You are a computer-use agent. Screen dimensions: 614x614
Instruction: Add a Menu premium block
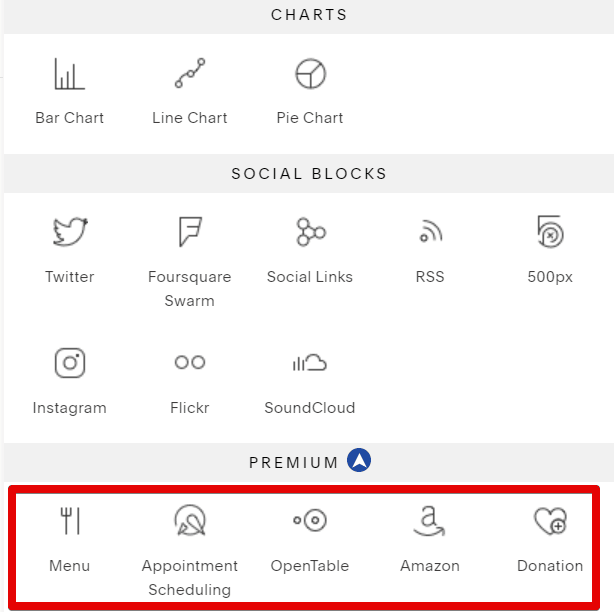coord(70,539)
